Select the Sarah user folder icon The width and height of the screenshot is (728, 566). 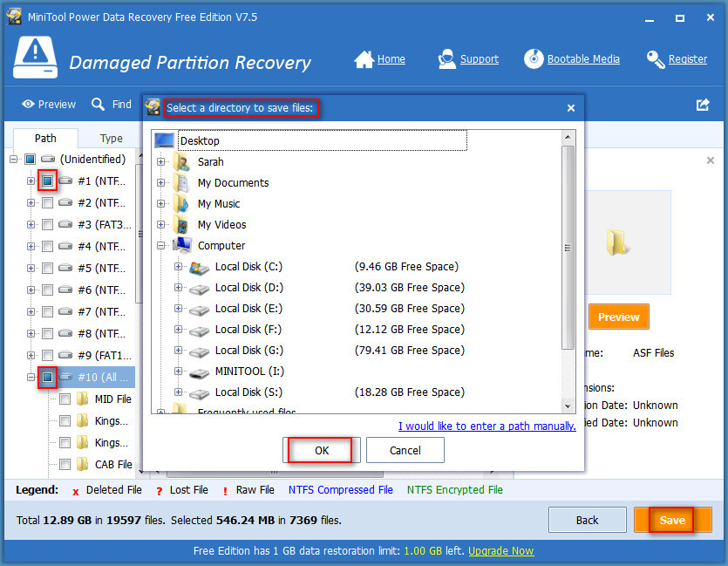coord(181,161)
